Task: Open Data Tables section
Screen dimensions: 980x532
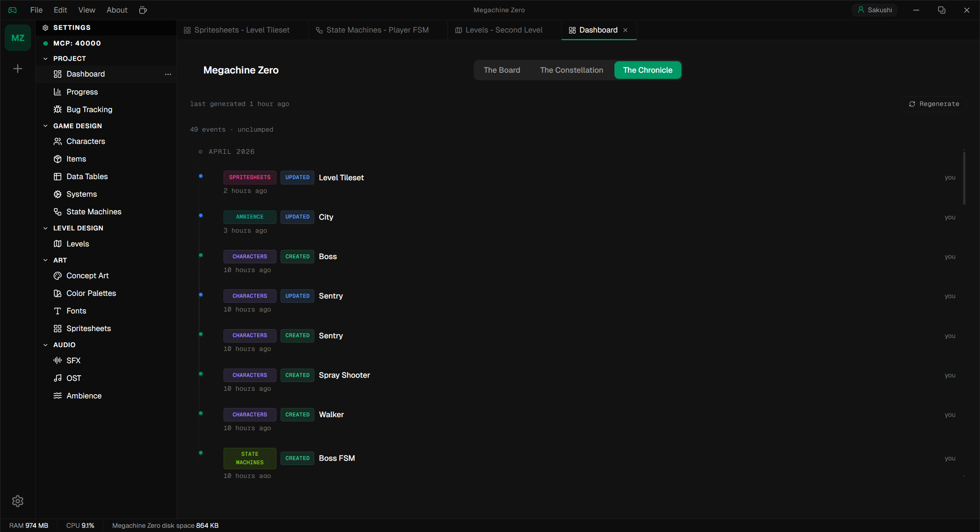Action: 106,176
